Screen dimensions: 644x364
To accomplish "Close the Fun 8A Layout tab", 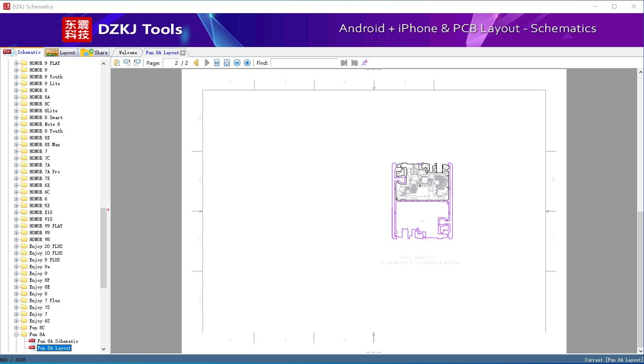I will point(182,53).
